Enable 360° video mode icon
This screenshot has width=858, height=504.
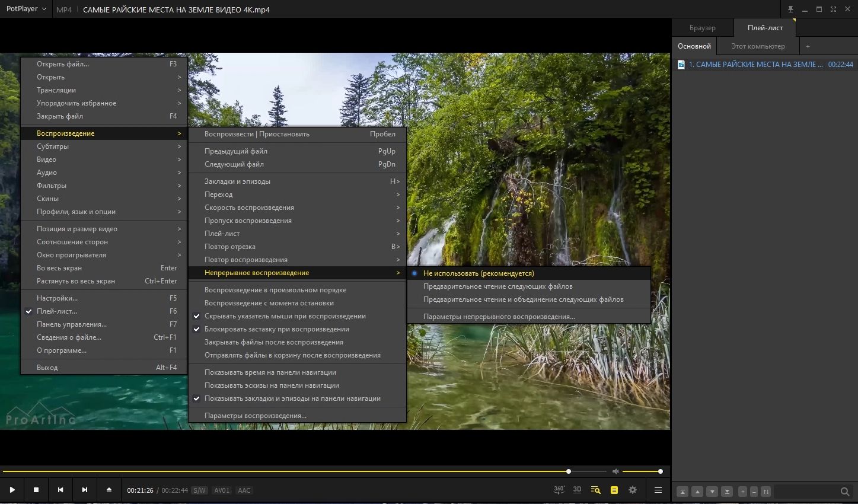(559, 490)
